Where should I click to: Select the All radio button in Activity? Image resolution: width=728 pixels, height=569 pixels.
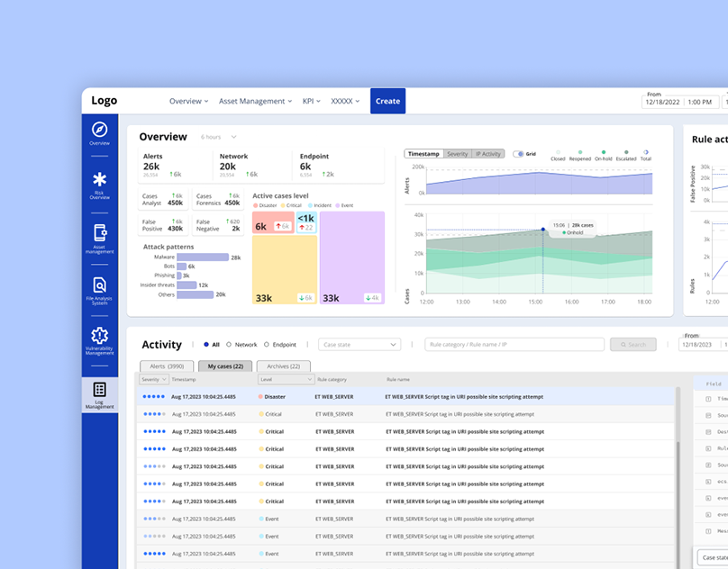(x=206, y=344)
